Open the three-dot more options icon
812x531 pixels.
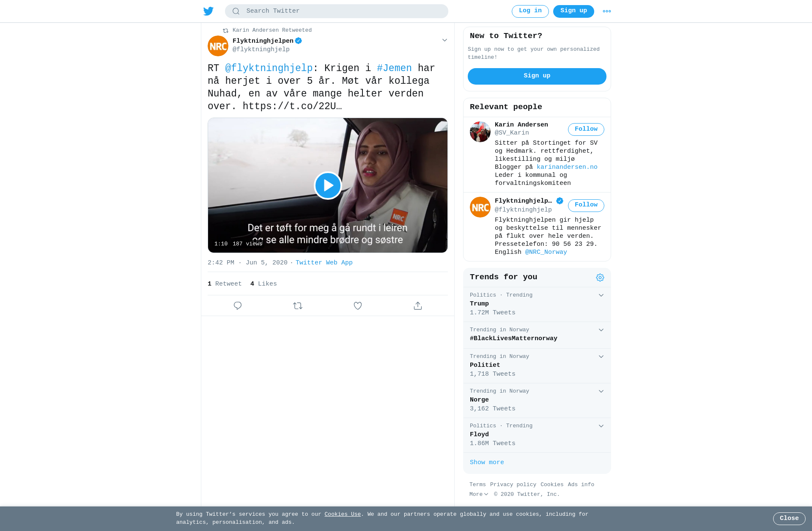(x=607, y=11)
